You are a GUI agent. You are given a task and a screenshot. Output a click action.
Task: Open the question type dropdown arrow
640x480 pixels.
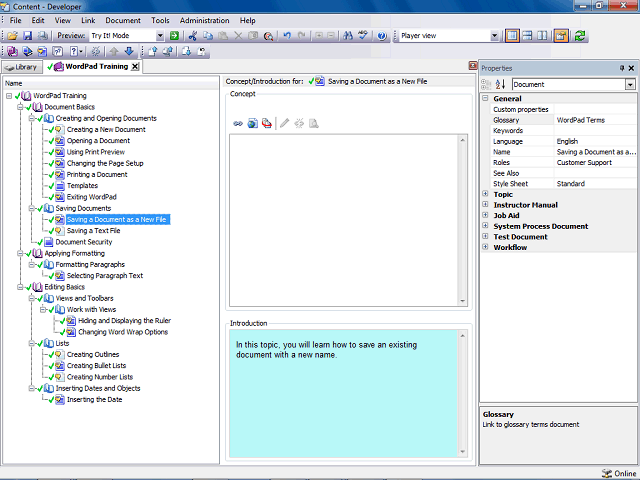click(x=81, y=51)
